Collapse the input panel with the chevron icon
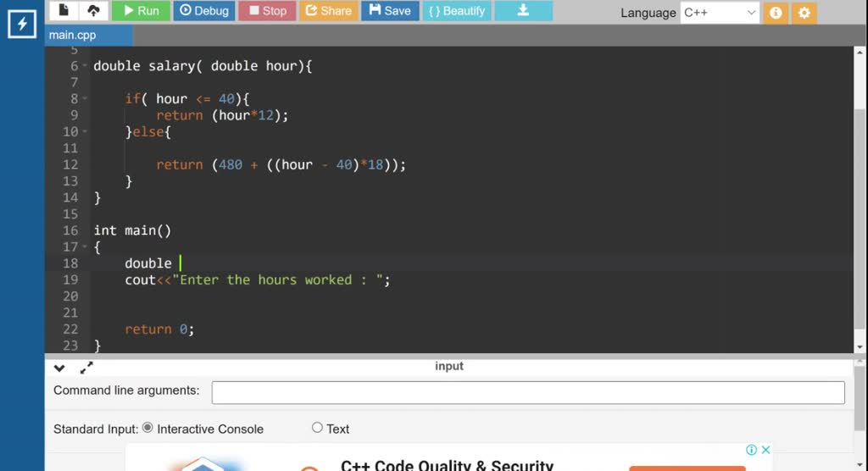Image resolution: width=868 pixels, height=471 pixels. click(59, 368)
